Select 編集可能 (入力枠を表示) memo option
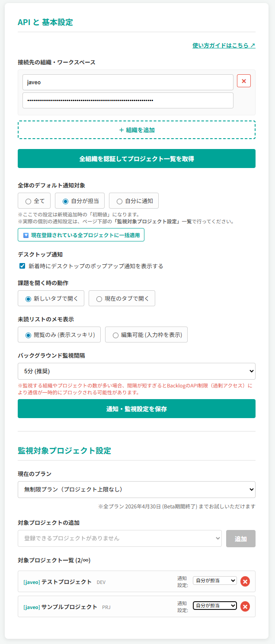 [x=115, y=335]
